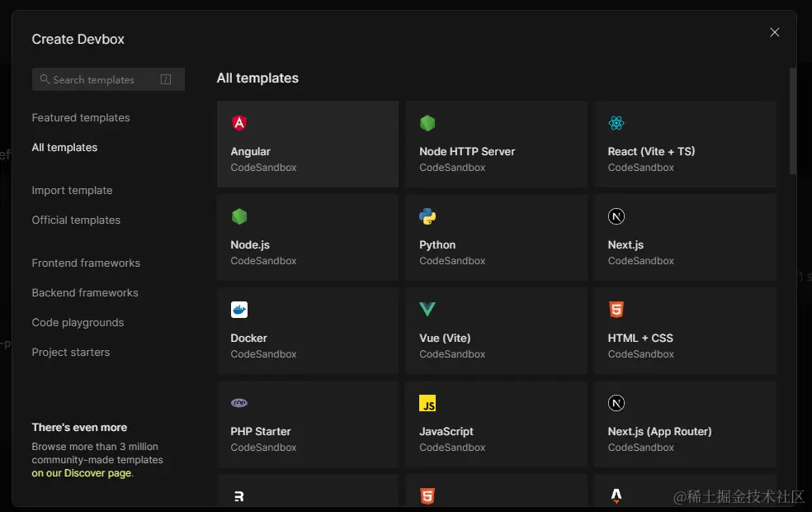Open Featured templates category

tap(81, 117)
